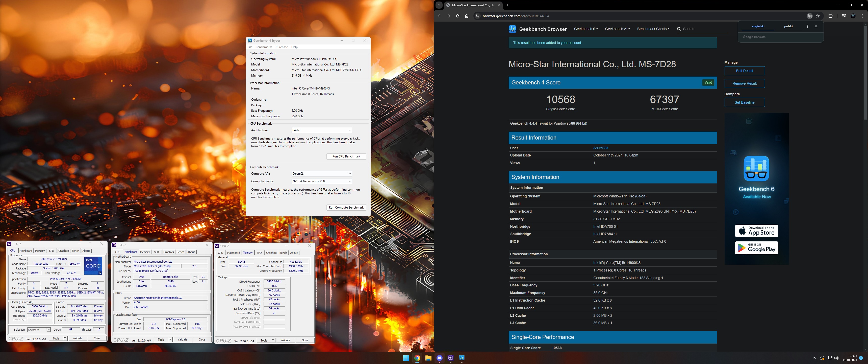
Task: Open the Chrome profile avatar
Action: pos(853,16)
